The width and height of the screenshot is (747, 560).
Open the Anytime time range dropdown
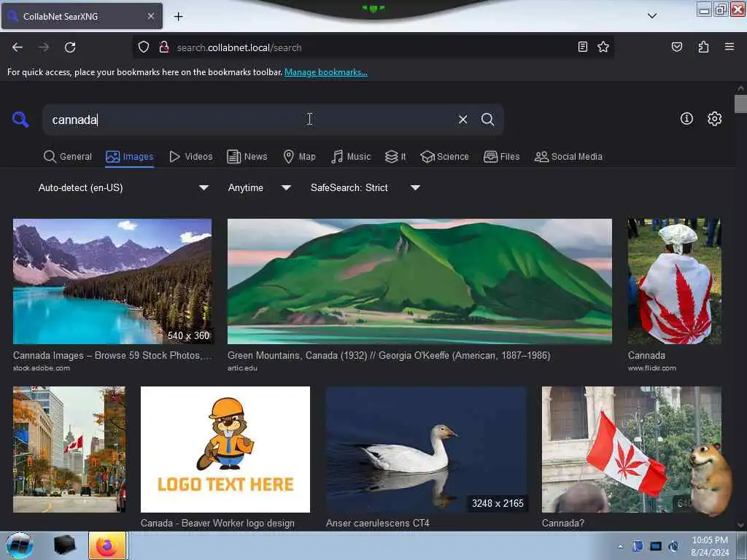click(259, 187)
